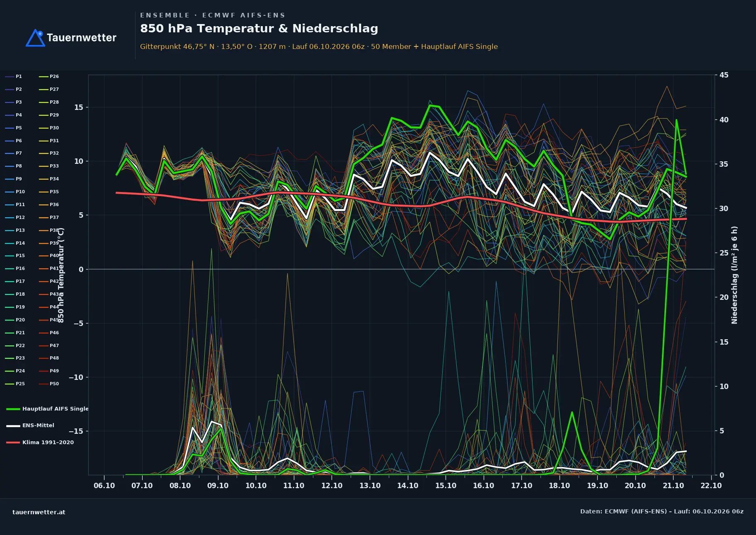Image resolution: width=756 pixels, height=535 pixels.
Task: Click legend entry P17
Action: (15, 282)
